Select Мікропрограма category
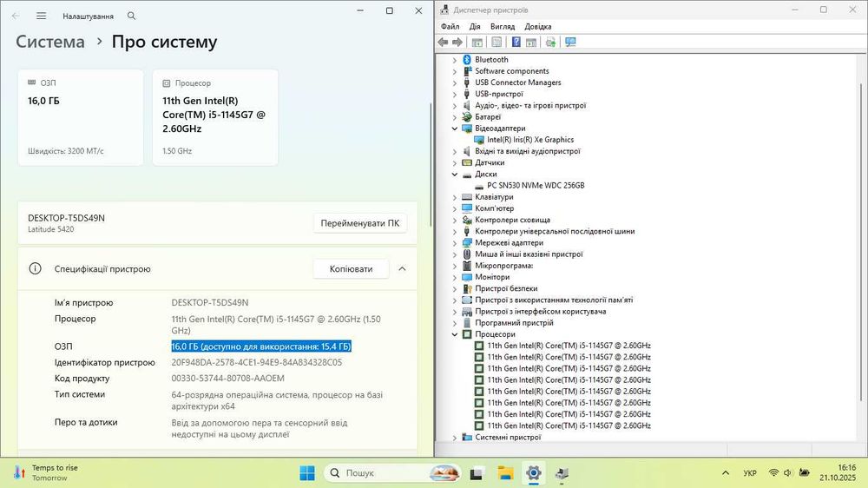868x488 pixels. (x=503, y=266)
